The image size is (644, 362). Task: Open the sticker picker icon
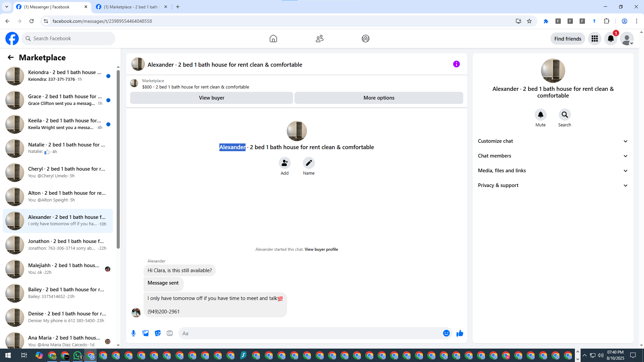(158, 333)
